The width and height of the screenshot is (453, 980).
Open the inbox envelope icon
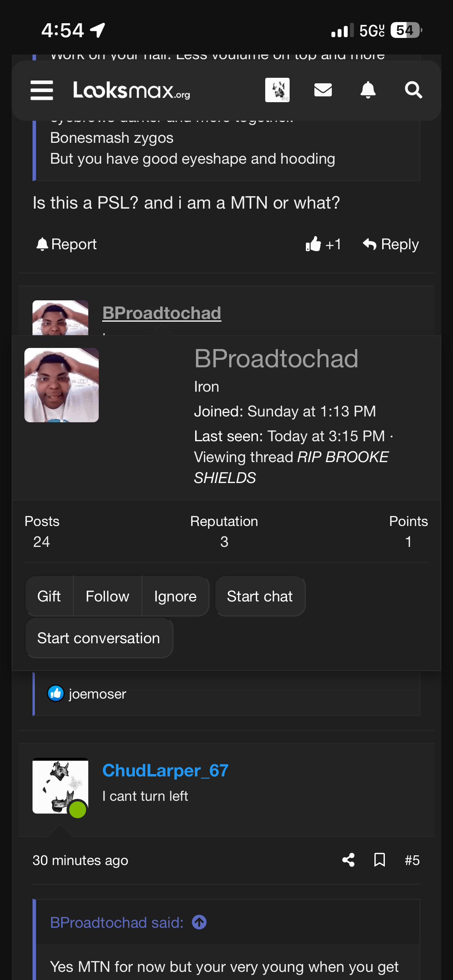[x=323, y=90]
